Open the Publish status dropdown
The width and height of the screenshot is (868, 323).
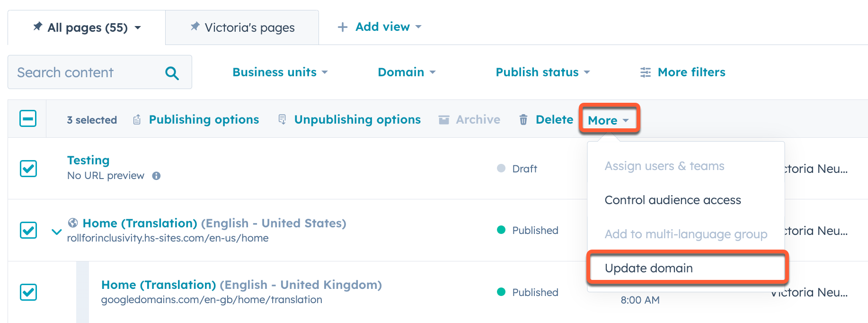(x=542, y=72)
